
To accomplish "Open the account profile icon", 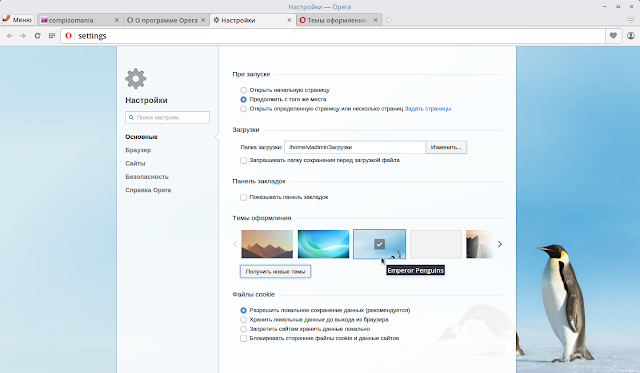I will tap(631, 36).
